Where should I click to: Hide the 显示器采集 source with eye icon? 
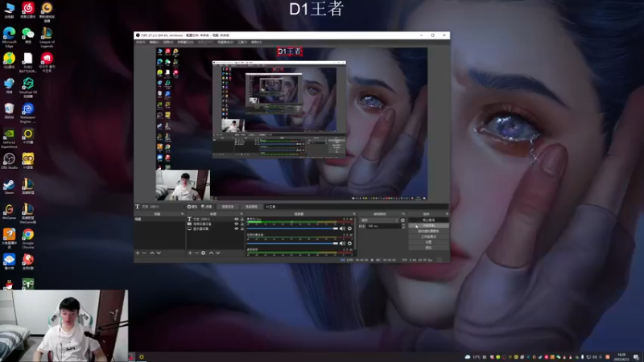click(236, 228)
